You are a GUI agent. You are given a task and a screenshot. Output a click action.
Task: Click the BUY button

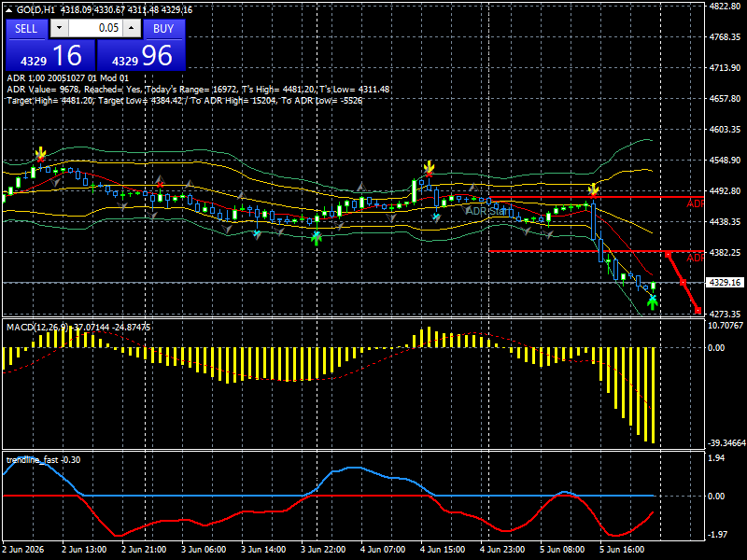[x=163, y=29]
